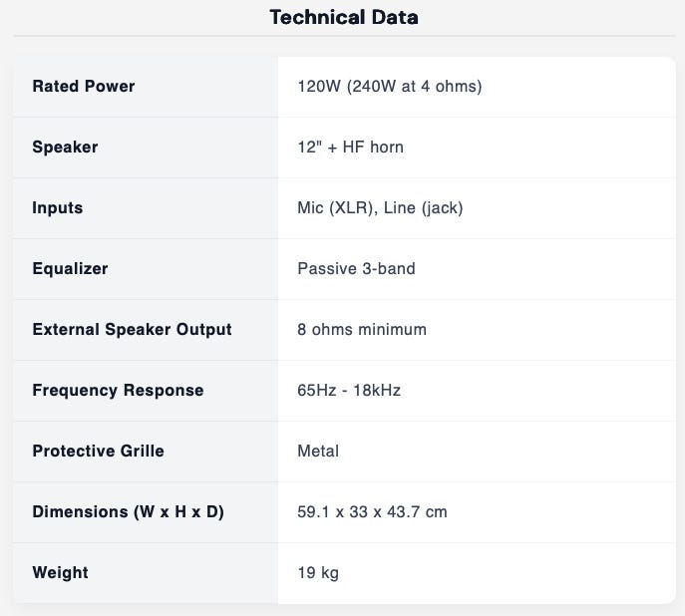Viewport: 685px width, 616px height.
Task: Select the Speaker row label
Action: pos(65,148)
